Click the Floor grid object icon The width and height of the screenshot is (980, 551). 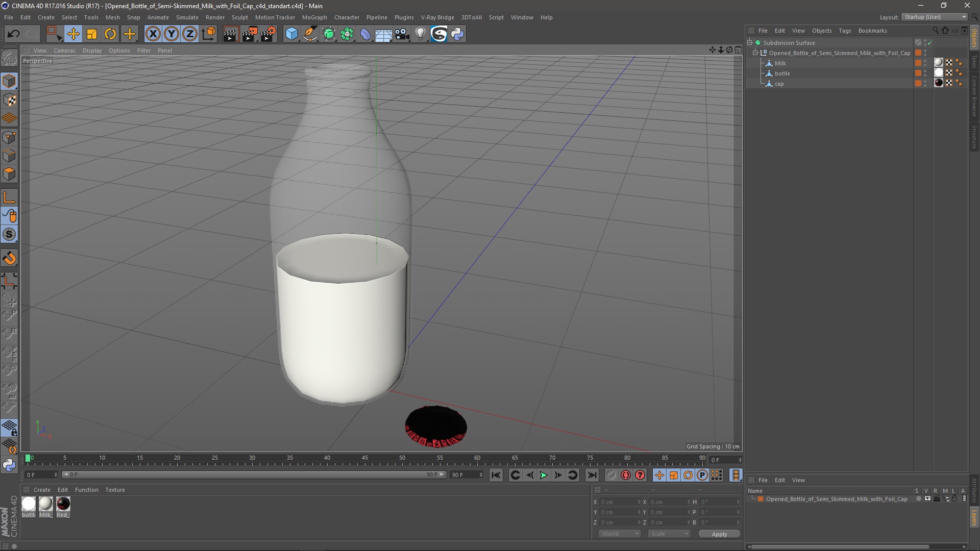click(383, 34)
